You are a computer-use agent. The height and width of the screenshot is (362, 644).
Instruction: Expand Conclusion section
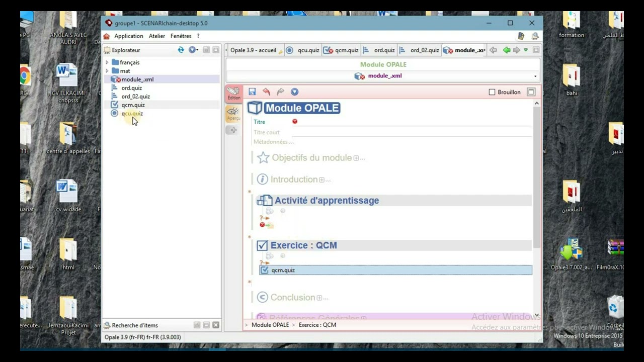pyautogui.click(x=319, y=298)
